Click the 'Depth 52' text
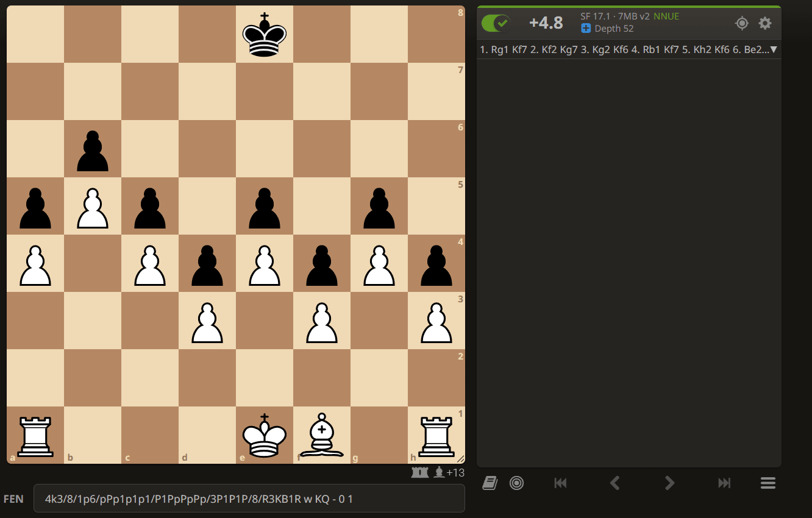The image size is (812, 518). (x=614, y=29)
